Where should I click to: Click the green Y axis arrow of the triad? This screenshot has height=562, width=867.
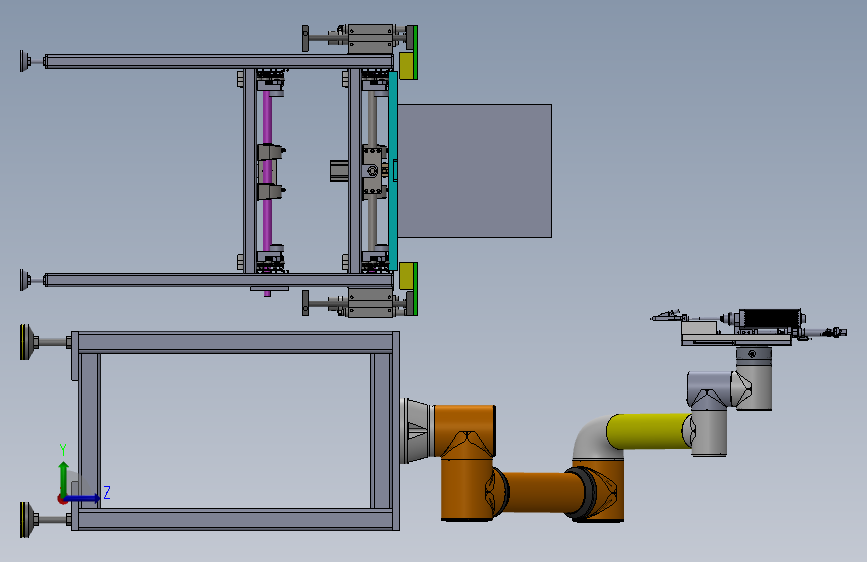click(x=64, y=477)
